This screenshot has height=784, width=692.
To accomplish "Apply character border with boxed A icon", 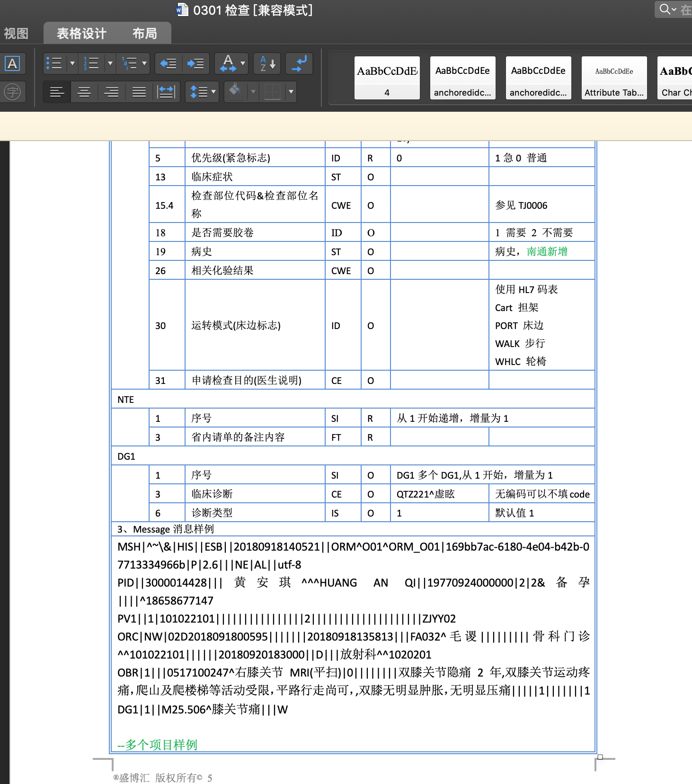I will 13,63.
